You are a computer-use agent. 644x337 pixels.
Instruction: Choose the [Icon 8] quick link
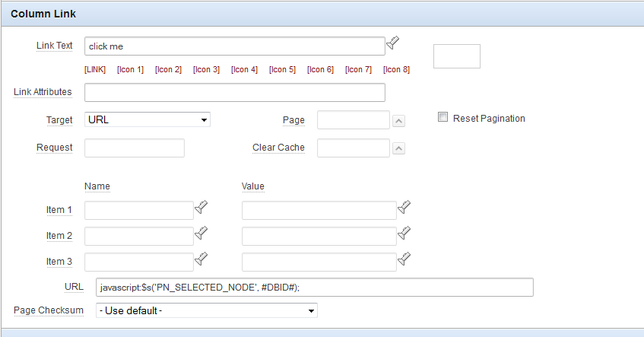pos(396,69)
